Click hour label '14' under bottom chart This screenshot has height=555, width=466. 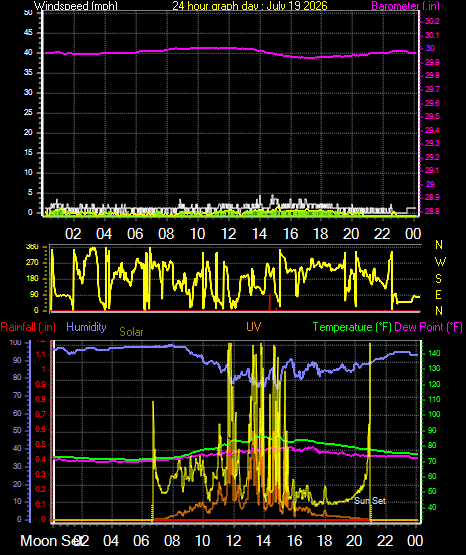264,541
